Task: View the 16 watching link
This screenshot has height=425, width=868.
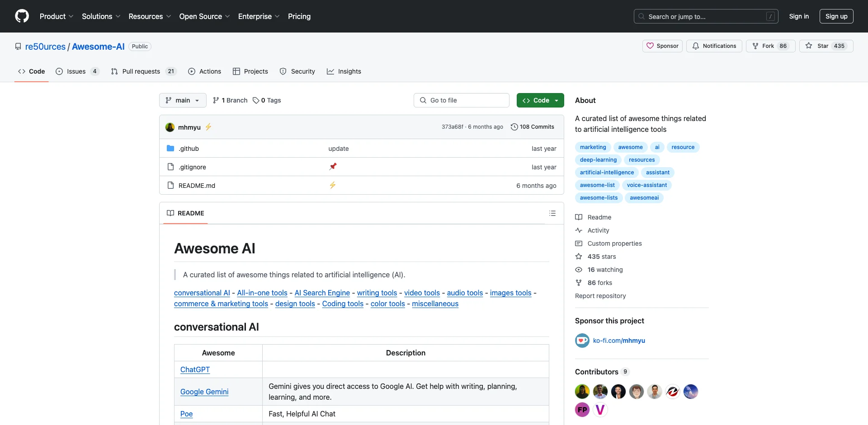Action: [599, 270]
